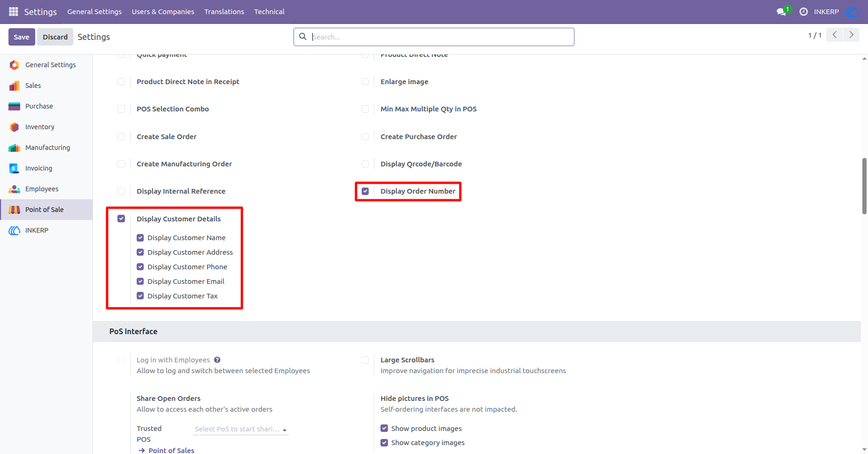Toggle Show product images checkbox
Viewport: 868px width, 454px height.
click(x=384, y=428)
